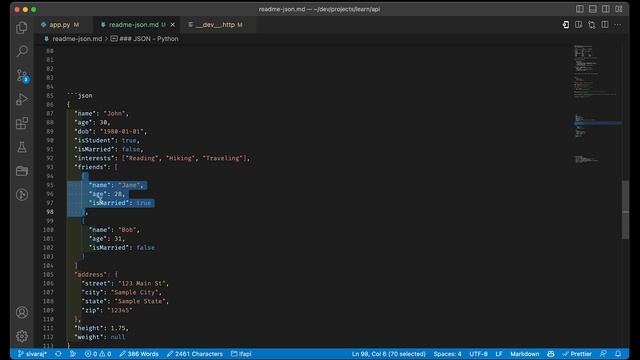Open the editor More Actions ellipsis menu
This screenshot has height=360, width=640.
[618, 25]
